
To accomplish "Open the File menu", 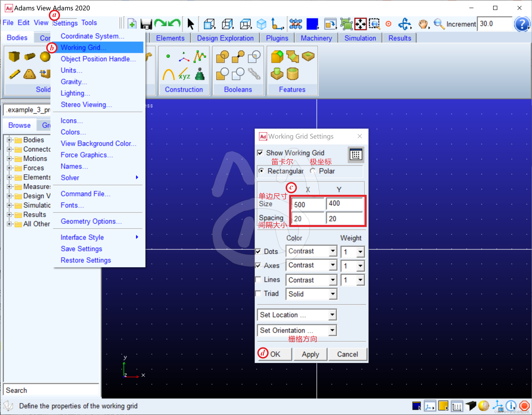I will point(8,23).
